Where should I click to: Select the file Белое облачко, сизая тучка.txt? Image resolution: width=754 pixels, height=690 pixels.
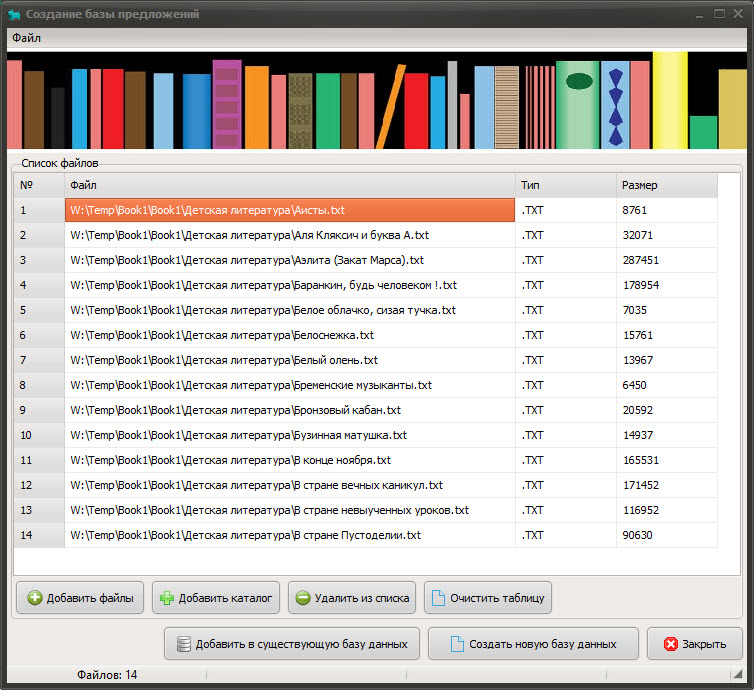290,310
